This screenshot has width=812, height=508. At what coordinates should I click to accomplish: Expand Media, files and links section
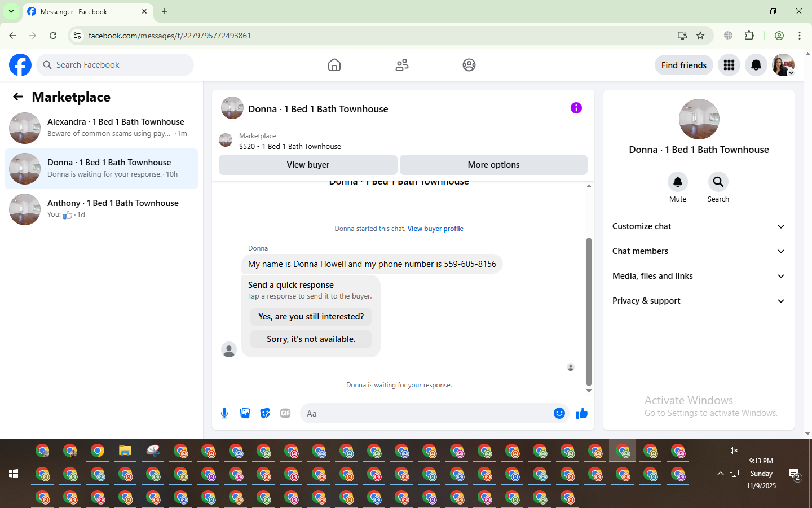699,276
